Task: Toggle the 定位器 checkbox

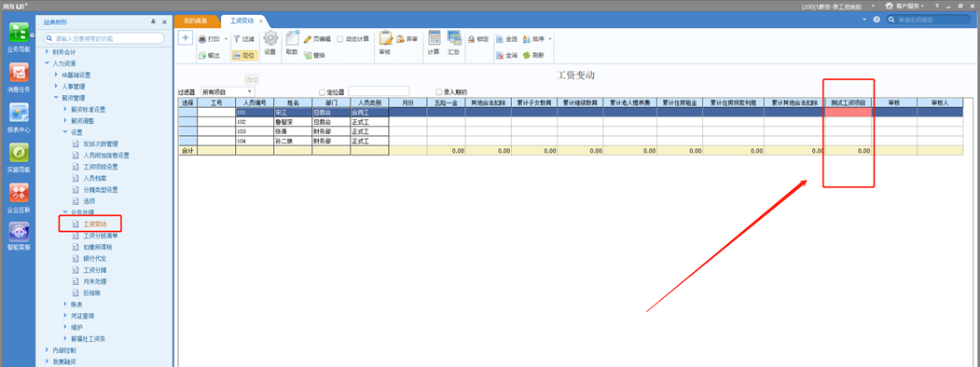Action: (322, 91)
